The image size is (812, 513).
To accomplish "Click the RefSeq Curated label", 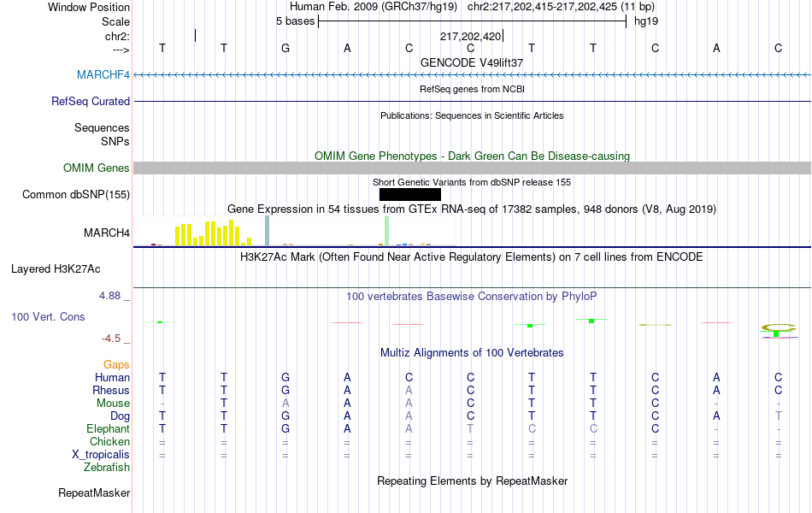I will (x=90, y=101).
